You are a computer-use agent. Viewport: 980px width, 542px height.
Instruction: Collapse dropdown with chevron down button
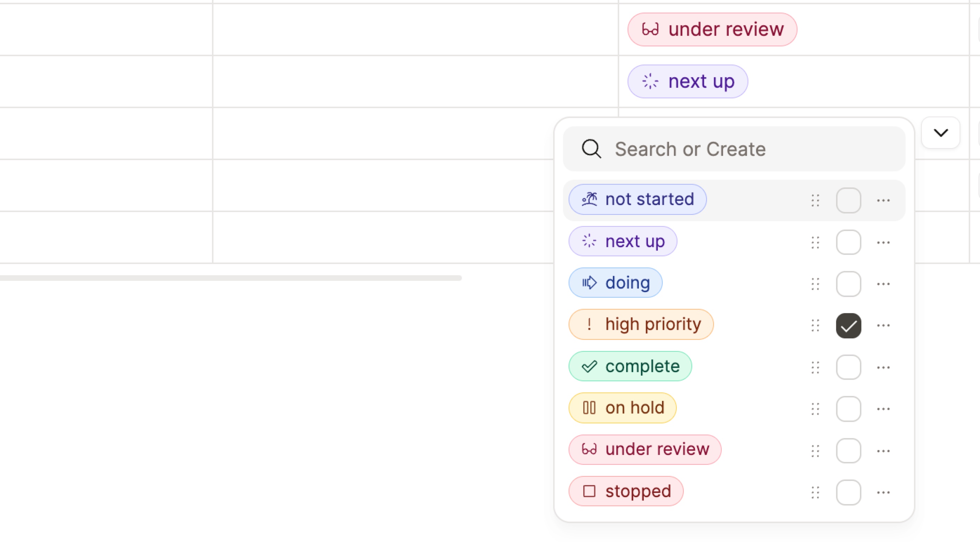pyautogui.click(x=940, y=133)
